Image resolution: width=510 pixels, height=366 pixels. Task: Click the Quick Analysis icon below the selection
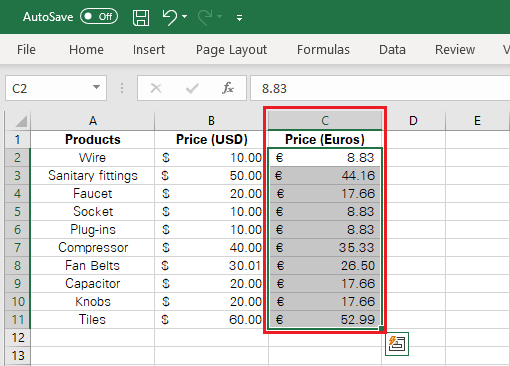coord(397,344)
